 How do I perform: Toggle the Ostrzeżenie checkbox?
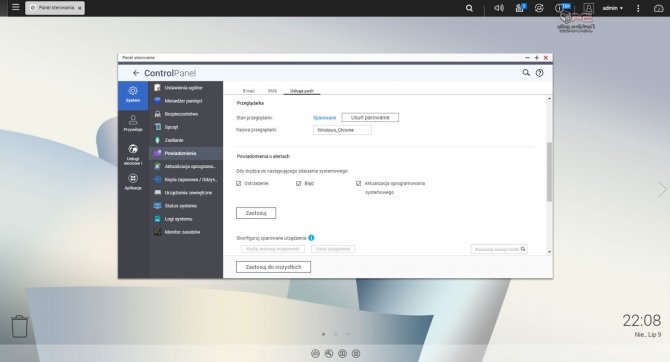coord(238,183)
